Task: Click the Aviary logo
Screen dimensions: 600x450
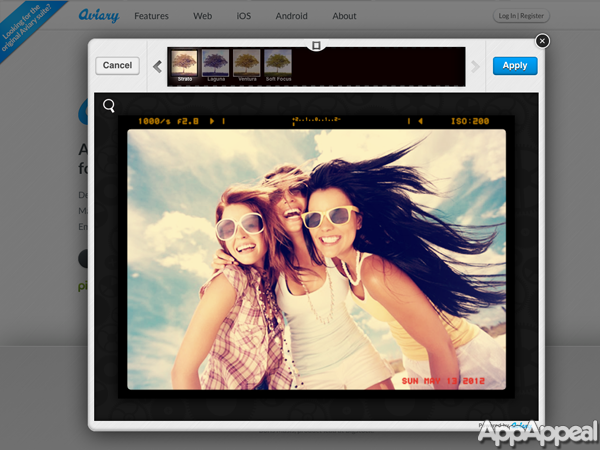Action: [100, 16]
